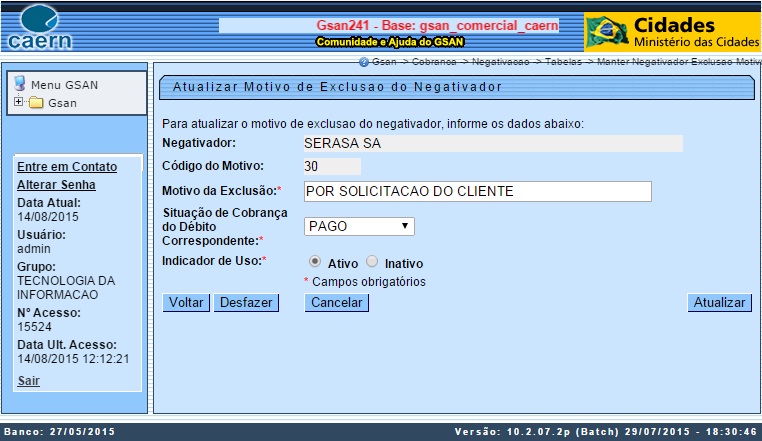Open the Situação de Cobrança dropdown
Screen dimensions: 762x441
[x=359, y=227]
